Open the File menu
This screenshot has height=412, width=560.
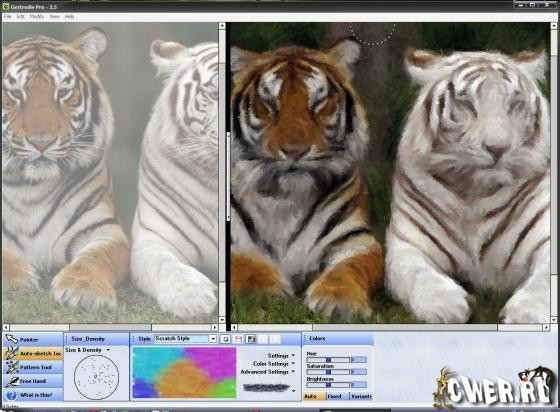pos(8,17)
